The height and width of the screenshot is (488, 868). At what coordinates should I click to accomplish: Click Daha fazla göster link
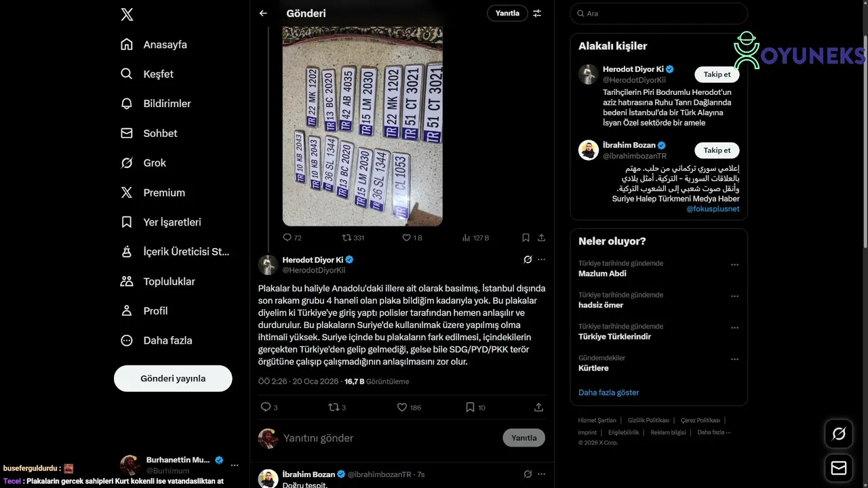point(608,392)
